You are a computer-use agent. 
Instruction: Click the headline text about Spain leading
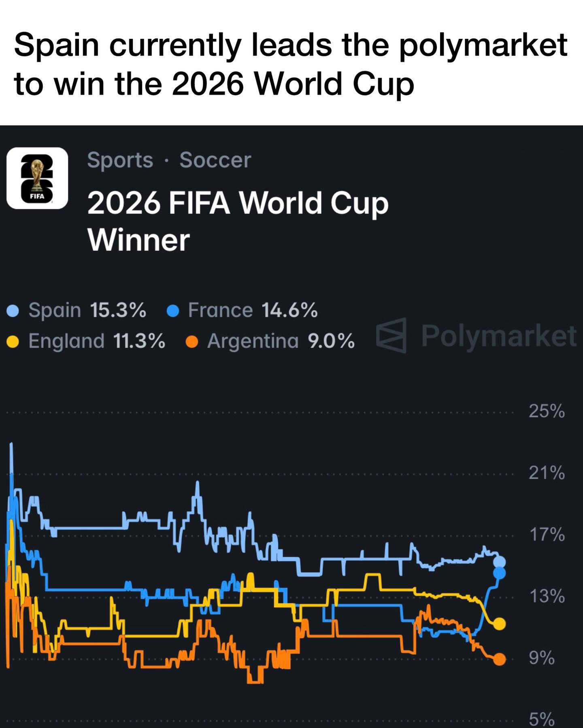pyautogui.click(x=291, y=64)
